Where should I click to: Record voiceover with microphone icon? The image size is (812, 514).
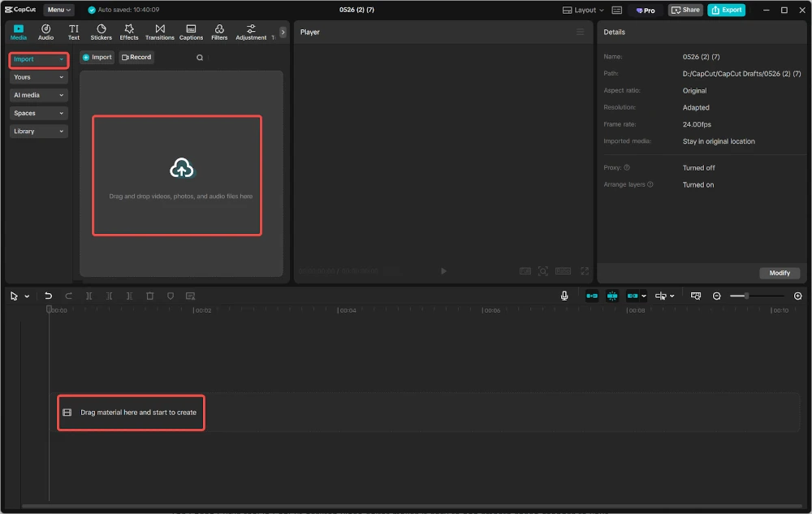click(564, 296)
